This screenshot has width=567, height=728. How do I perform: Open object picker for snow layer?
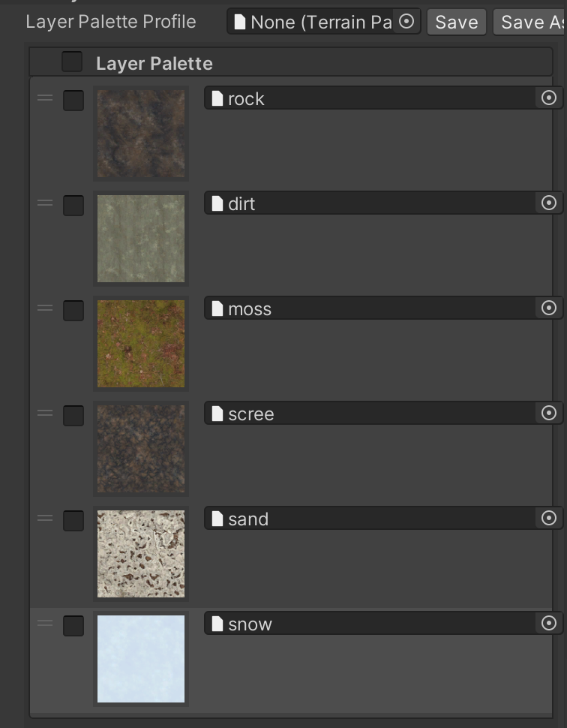coord(549,623)
